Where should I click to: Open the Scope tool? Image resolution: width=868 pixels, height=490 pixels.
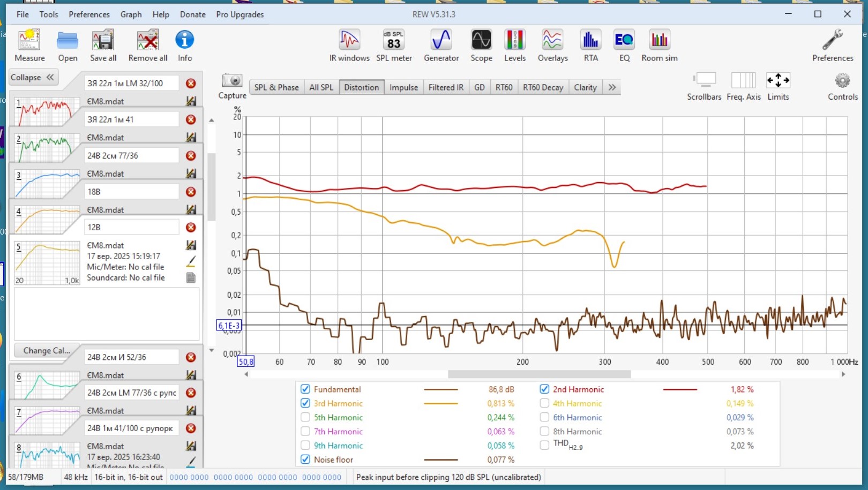pyautogui.click(x=481, y=46)
